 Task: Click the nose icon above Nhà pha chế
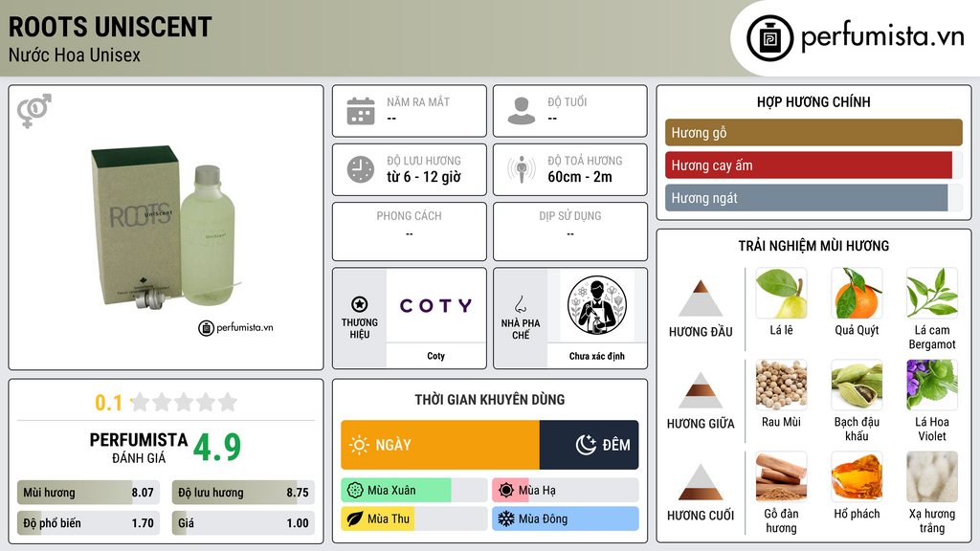520,304
